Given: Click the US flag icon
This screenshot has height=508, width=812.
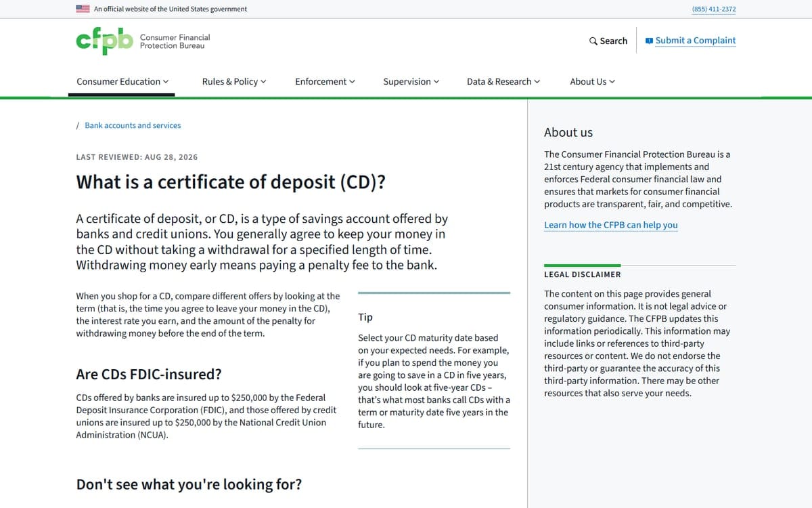Looking at the screenshot, I should [83, 9].
